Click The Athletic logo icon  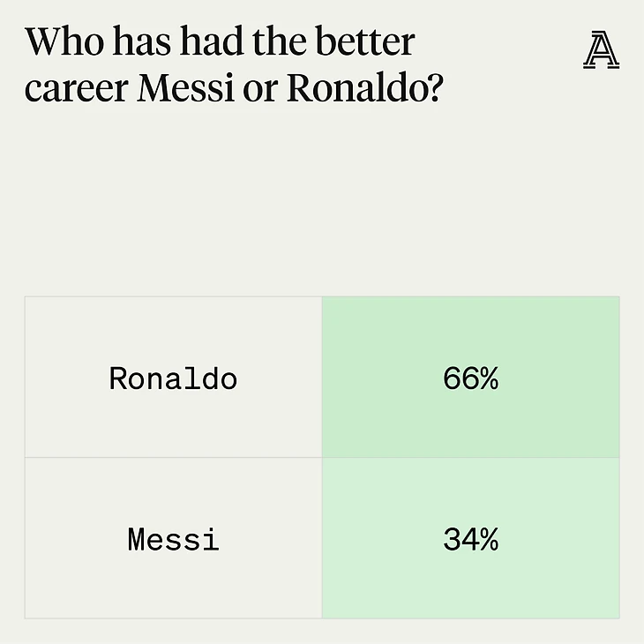tap(602, 50)
